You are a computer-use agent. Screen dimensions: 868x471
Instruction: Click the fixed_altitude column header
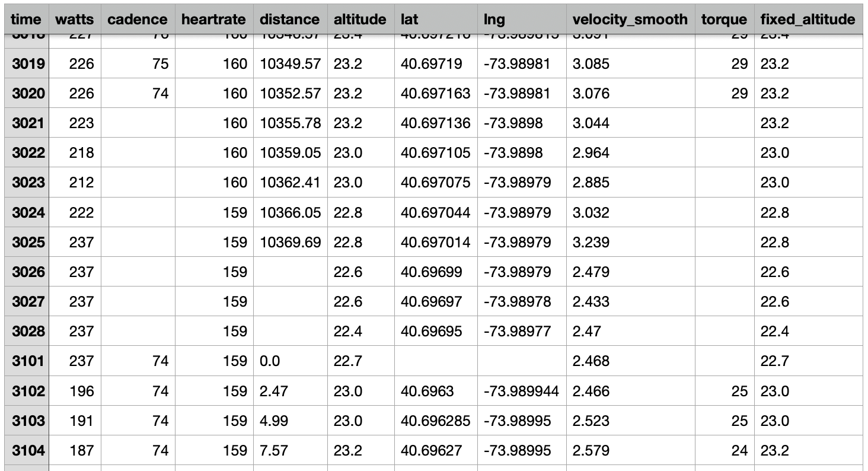[x=808, y=19]
